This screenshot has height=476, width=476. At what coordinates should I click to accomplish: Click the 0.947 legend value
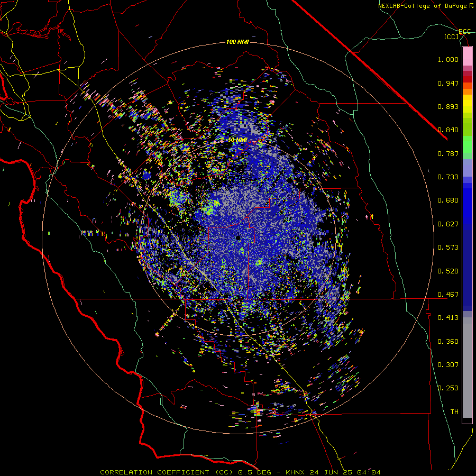(448, 83)
